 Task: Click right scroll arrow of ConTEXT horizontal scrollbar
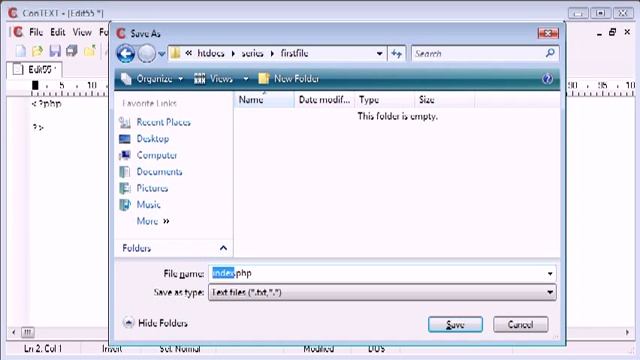(627, 332)
